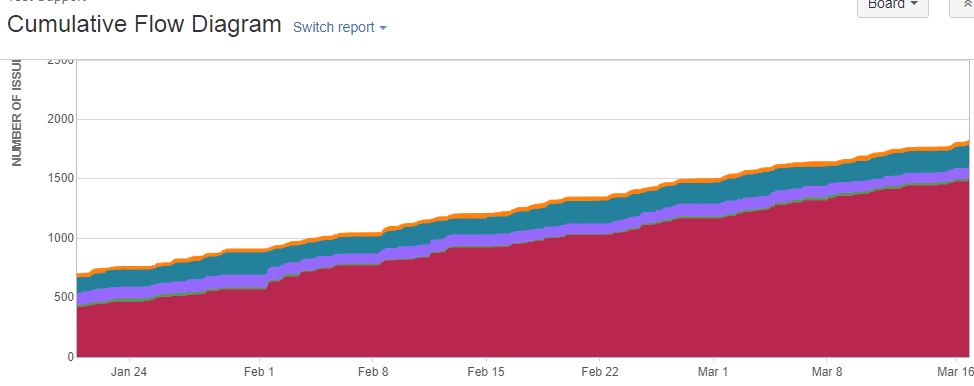This screenshot has width=974, height=386.
Task: Click the Mar 8 axis label
Action: point(827,372)
